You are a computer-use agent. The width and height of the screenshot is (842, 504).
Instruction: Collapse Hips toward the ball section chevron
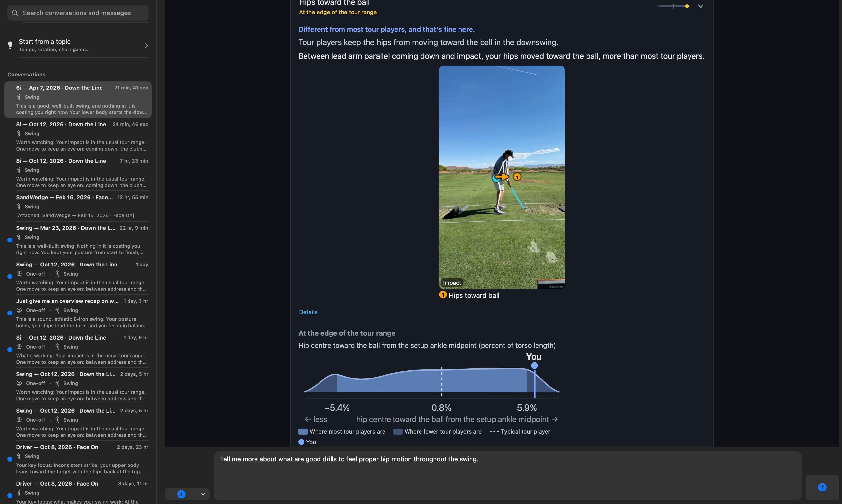tap(700, 6)
